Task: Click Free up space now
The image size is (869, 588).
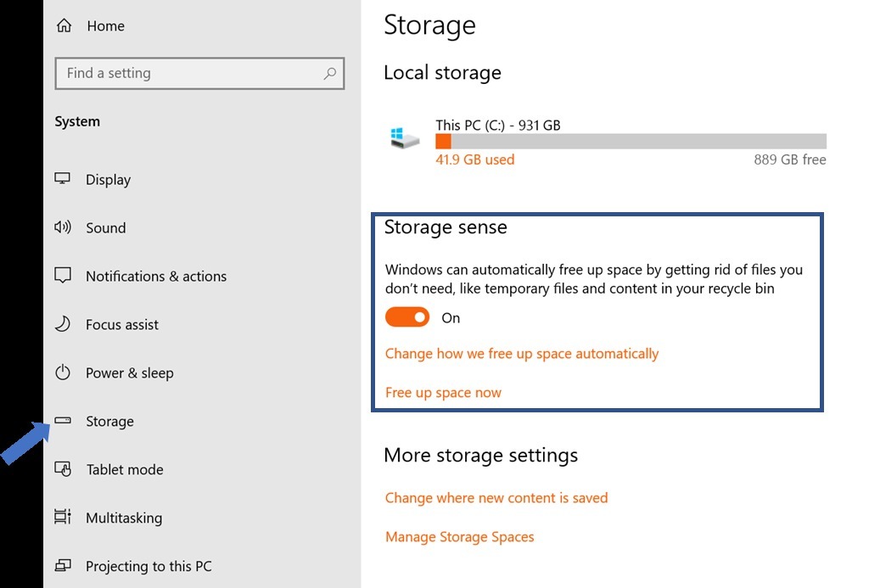Action: point(443,392)
